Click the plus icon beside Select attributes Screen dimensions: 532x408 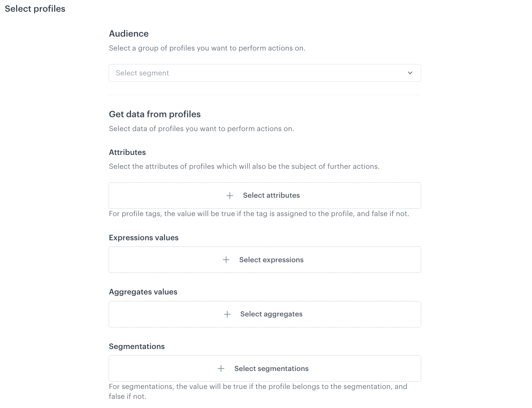pyautogui.click(x=229, y=195)
